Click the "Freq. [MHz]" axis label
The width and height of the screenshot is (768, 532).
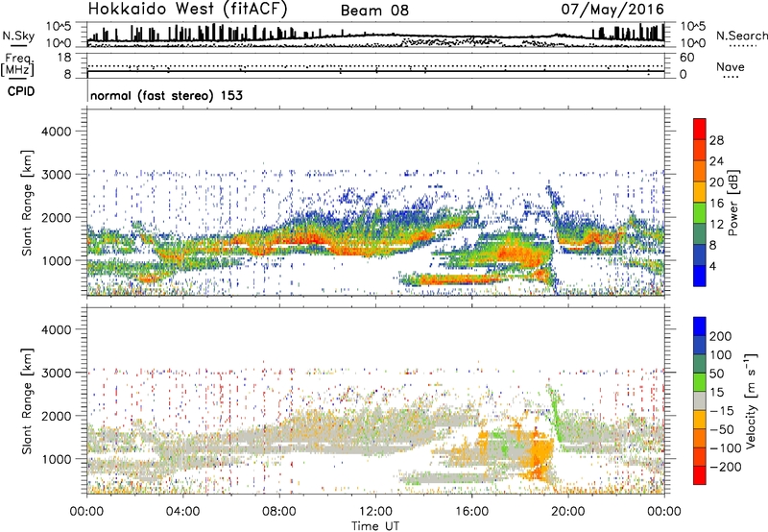(x=18, y=64)
